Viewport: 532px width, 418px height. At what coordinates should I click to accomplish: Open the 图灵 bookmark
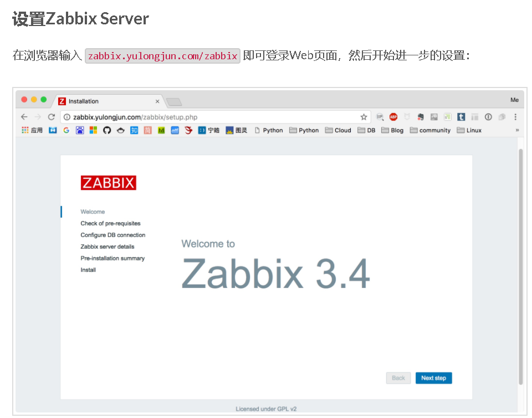237,130
